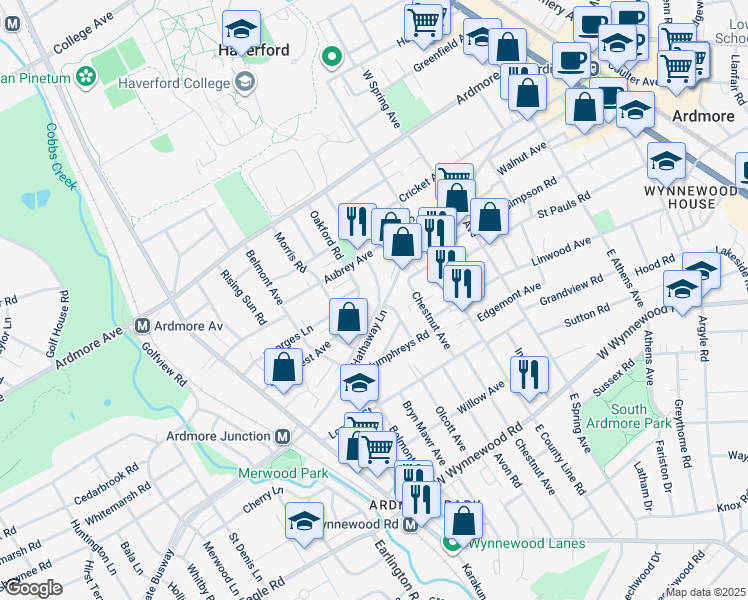Click the front shopping cart marker near Merwood Park
Screen dimensions: 748x600
pos(377,451)
